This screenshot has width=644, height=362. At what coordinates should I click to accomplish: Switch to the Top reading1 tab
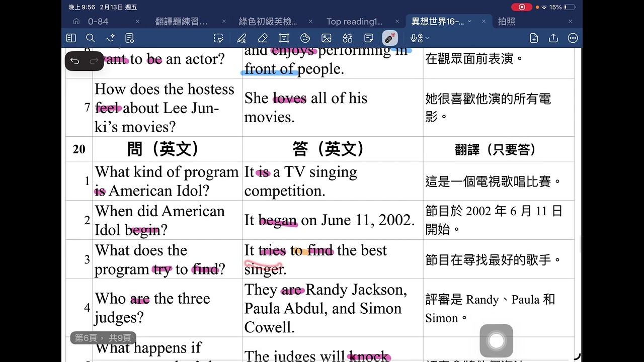tap(354, 22)
